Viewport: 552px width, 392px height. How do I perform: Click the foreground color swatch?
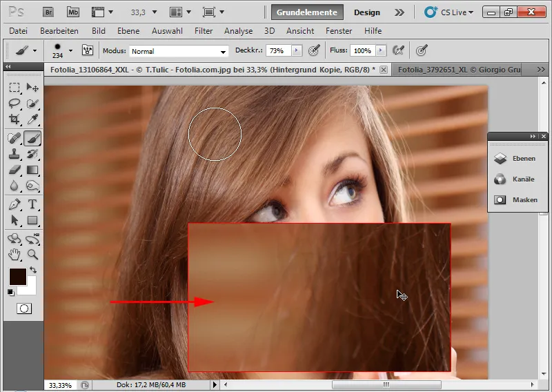18,277
